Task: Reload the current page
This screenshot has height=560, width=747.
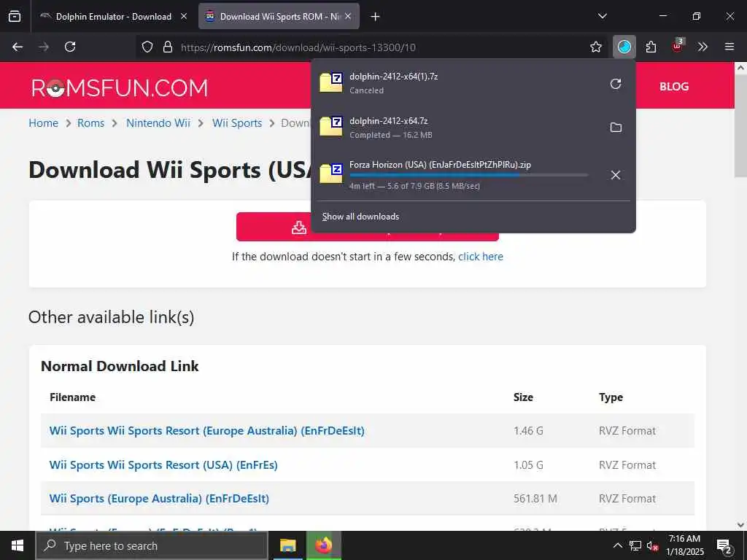Action: [x=70, y=47]
